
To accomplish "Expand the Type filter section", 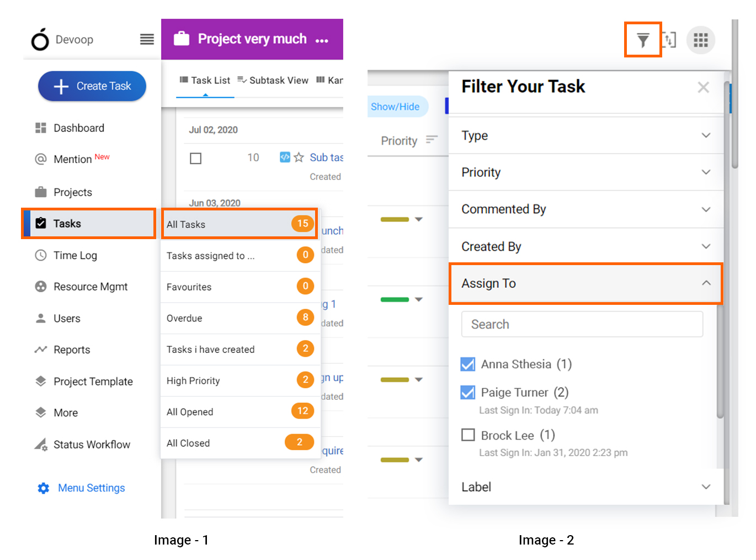I will tap(586, 135).
